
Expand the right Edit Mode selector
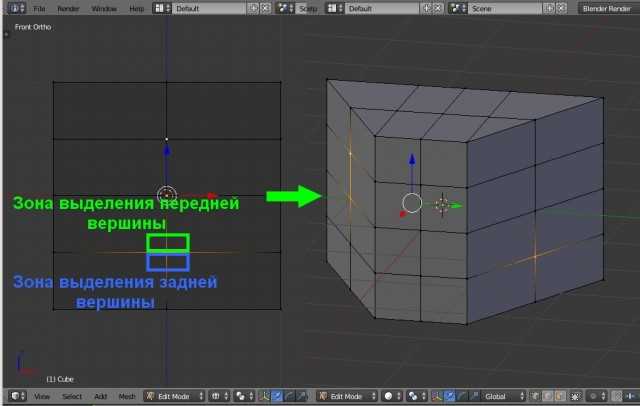coord(347,396)
